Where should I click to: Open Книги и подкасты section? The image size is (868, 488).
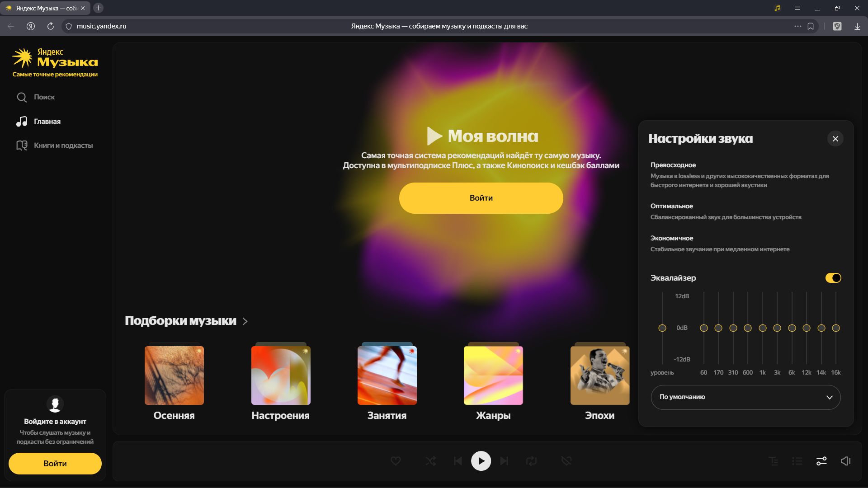(55, 145)
